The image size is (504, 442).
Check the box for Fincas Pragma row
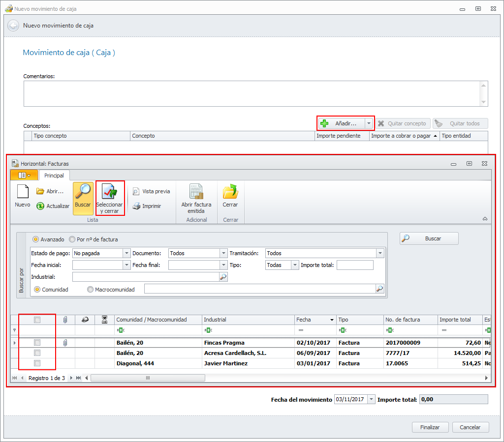pyautogui.click(x=37, y=343)
